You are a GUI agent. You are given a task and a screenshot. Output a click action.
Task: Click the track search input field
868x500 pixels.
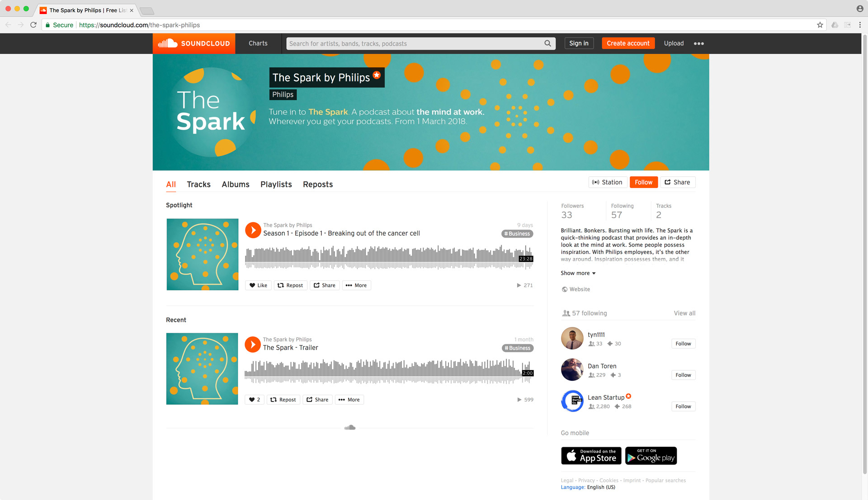[x=415, y=43]
